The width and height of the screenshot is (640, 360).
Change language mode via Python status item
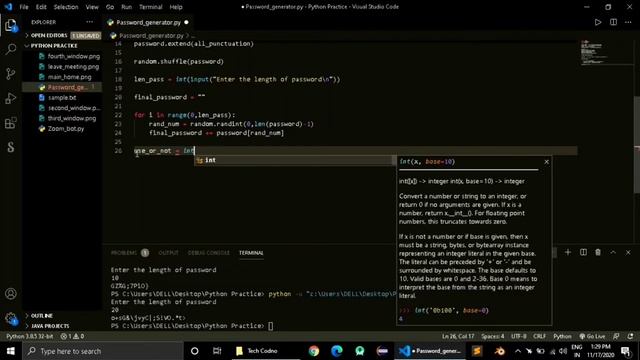(562, 336)
